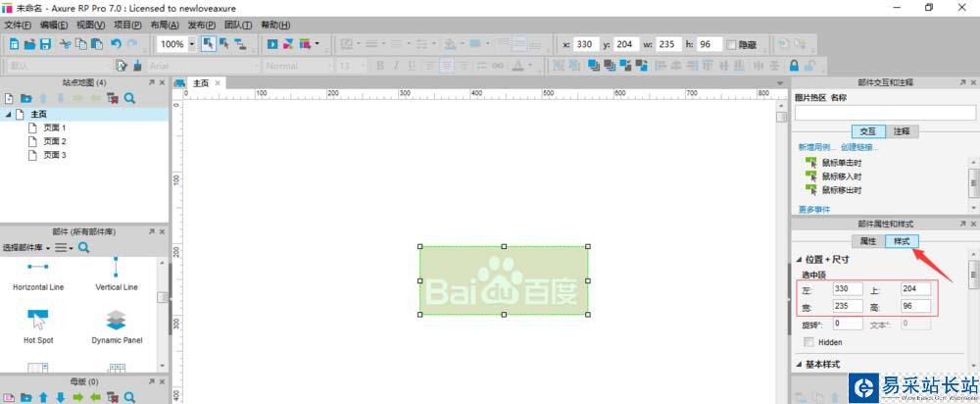Click the Save disk icon

[x=45, y=44]
